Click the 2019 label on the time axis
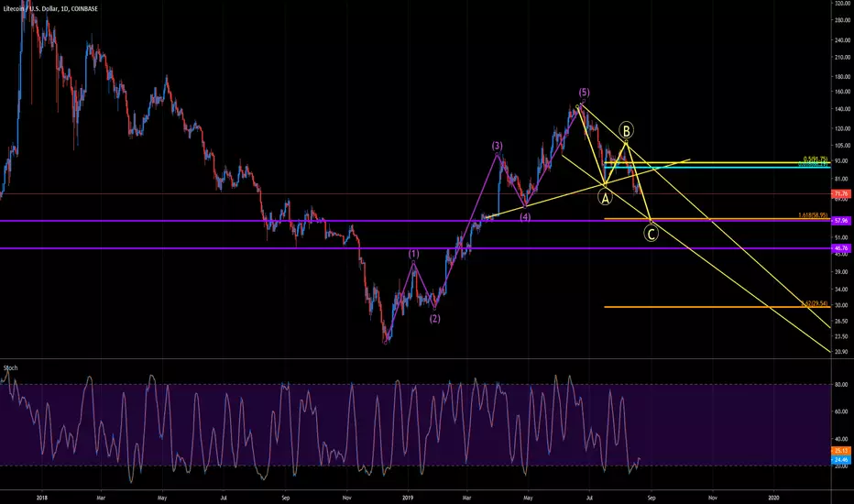Viewport: 854px width, 504px height. [x=409, y=498]
